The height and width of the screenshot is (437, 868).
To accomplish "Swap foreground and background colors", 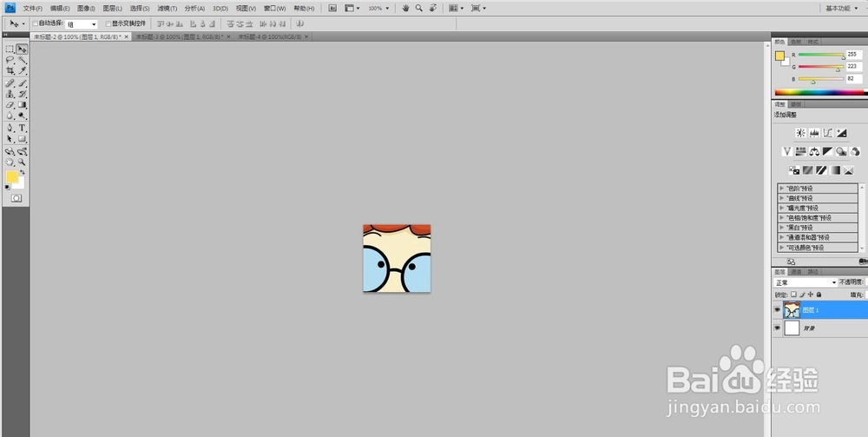I will point(23,173).
